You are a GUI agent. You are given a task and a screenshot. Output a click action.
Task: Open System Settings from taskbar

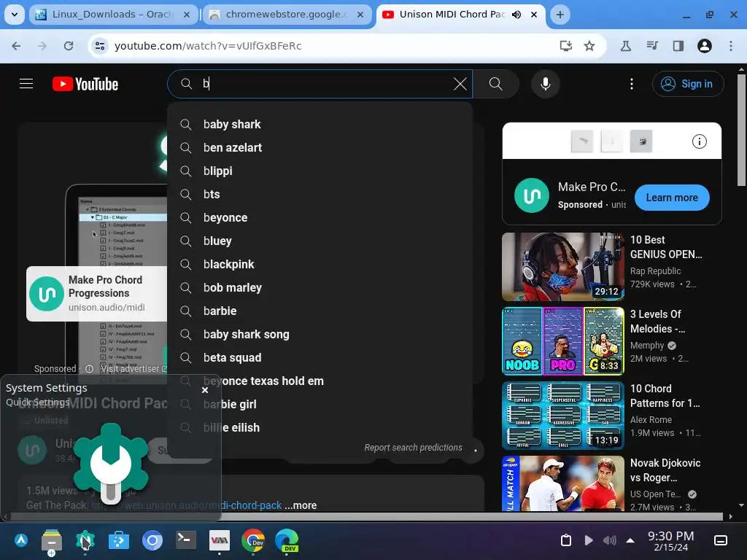coord(85,540)
